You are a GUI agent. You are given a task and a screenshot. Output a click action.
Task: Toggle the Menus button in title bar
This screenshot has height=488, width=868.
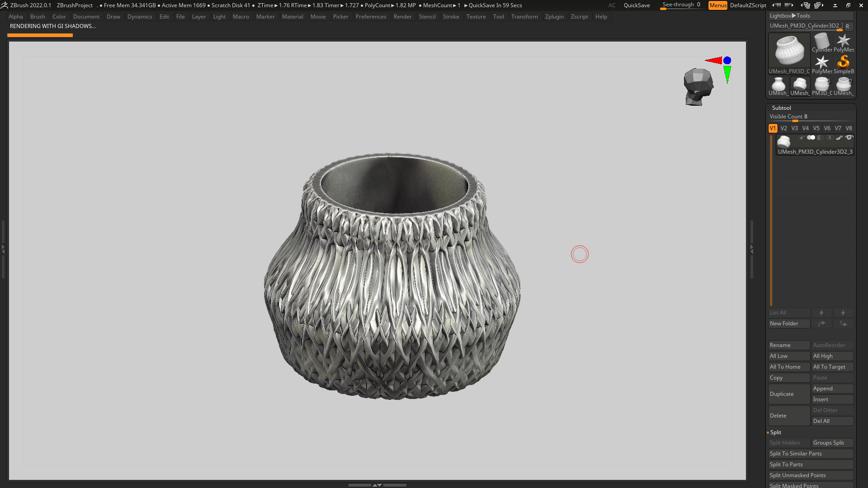(718, 5)
